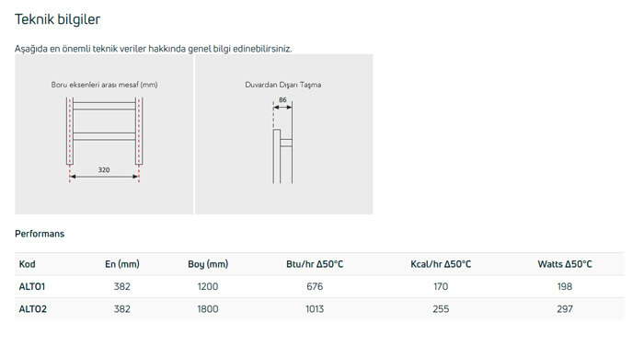Click the 676 Btu/hr value
This screenshot has width=644, height=346.
tap(315, 286)
